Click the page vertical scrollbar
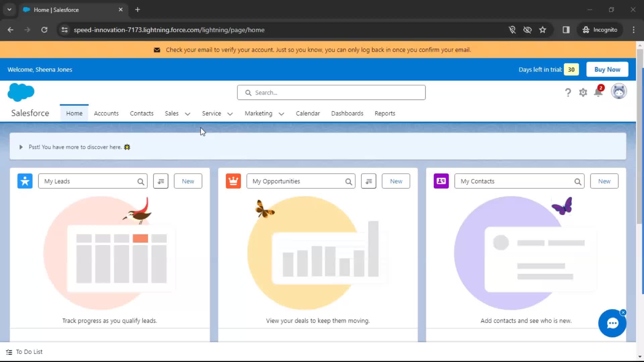This screenshot has height=362, width=644. click(640, 136)
